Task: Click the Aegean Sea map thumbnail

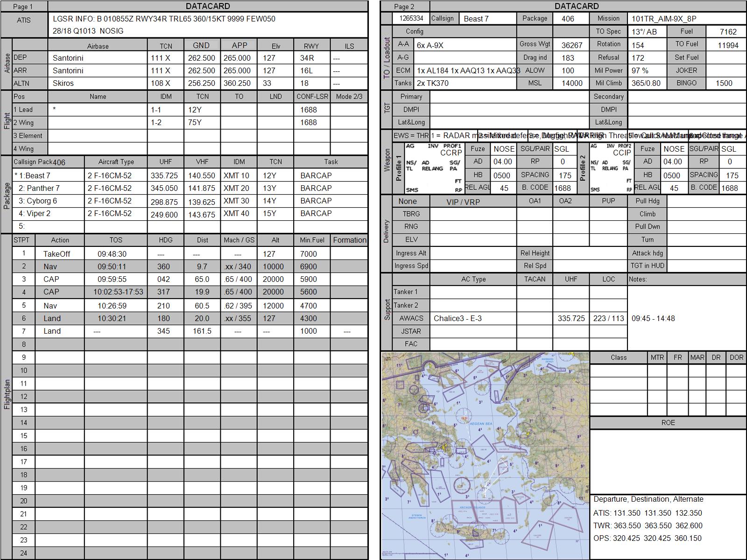Action: tap(485, 455)
